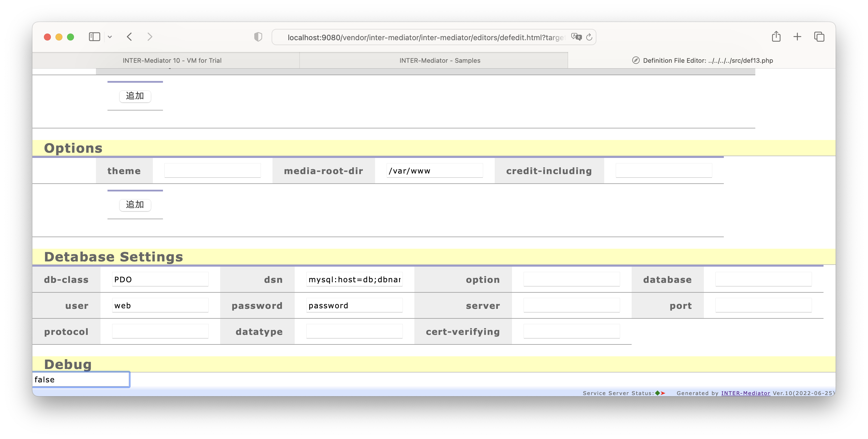Screen dimensions: 868x439
Task: Focus the credit-including input field
Action: click(x=664, y=171)
